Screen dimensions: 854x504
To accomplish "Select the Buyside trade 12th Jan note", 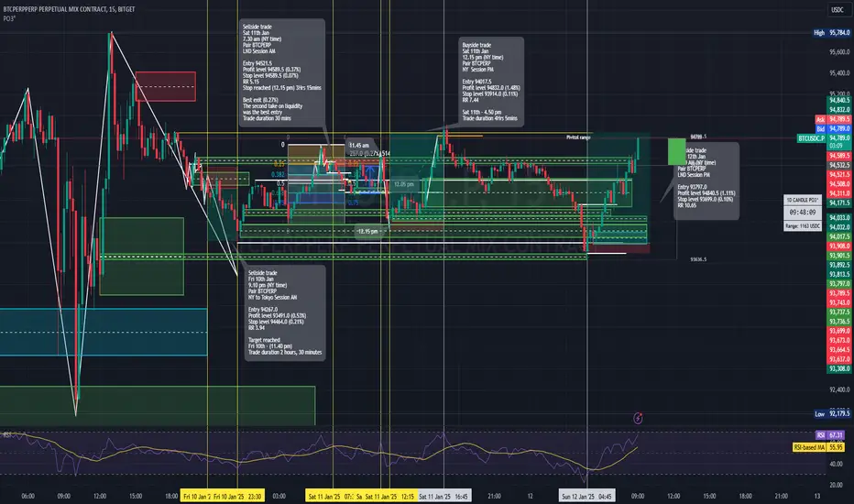I will pyautogui.click(x=706, y=181).
